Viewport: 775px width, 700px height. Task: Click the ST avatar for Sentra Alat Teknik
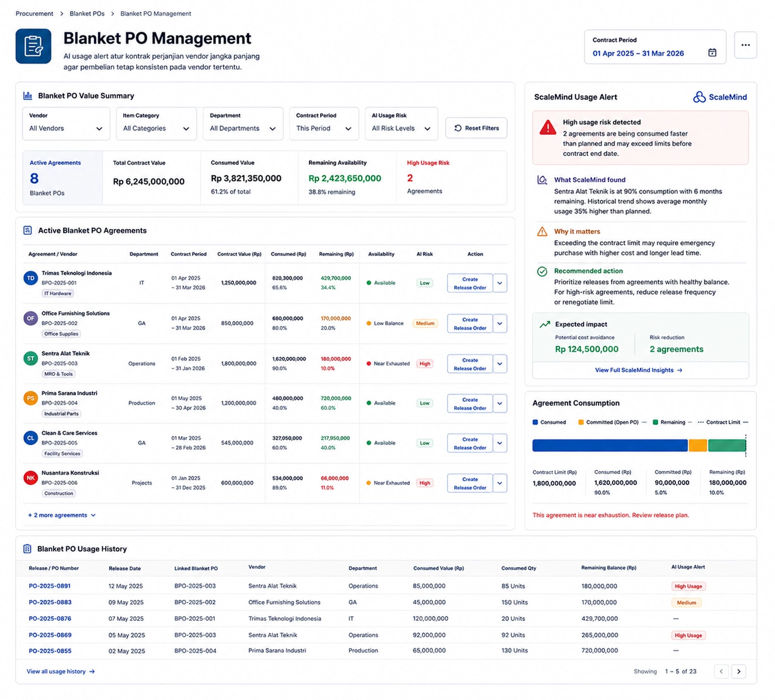[x=31, y=358]
